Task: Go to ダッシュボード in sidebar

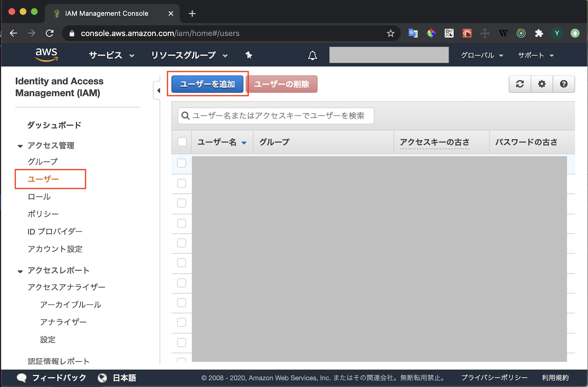Action: [x=54, y=125]
